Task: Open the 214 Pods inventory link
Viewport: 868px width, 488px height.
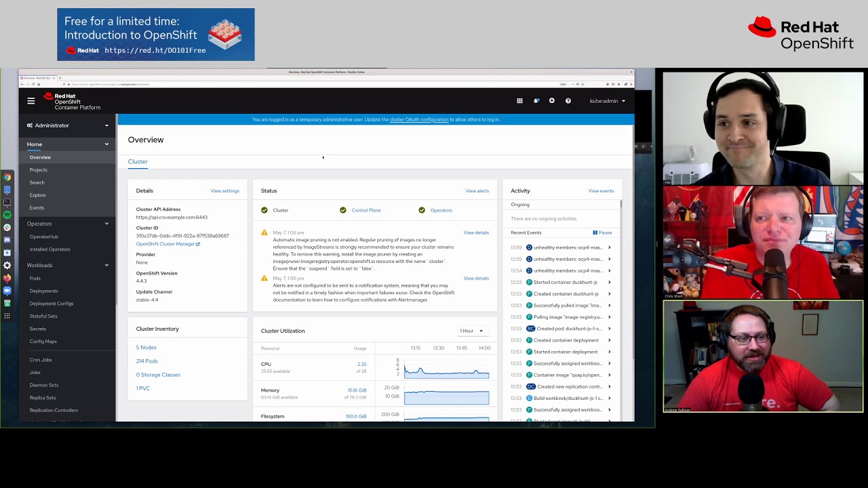Action: (147, 361)
